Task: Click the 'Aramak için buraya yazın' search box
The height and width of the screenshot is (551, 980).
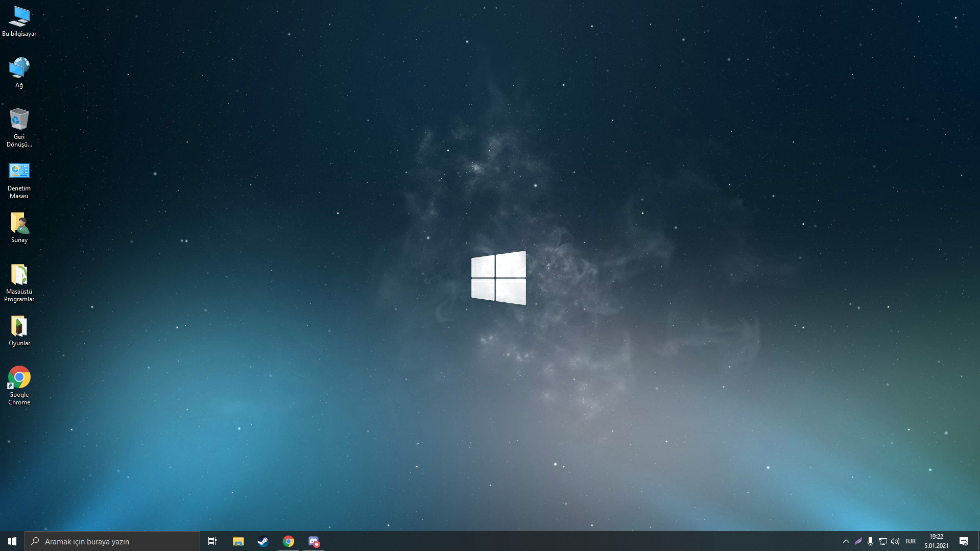Action: 112,541
